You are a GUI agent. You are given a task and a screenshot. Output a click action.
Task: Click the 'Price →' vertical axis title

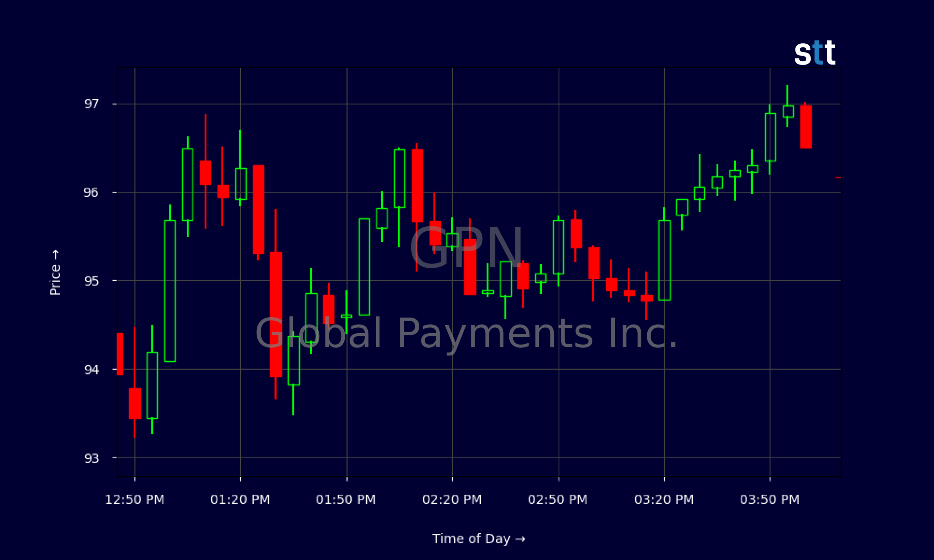(x=55, y=272)
